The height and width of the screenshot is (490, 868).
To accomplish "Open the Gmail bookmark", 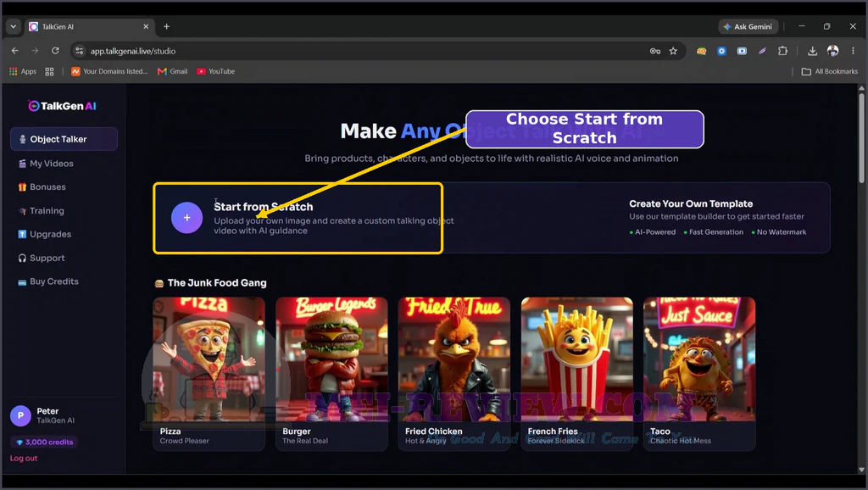I will 173,71.
